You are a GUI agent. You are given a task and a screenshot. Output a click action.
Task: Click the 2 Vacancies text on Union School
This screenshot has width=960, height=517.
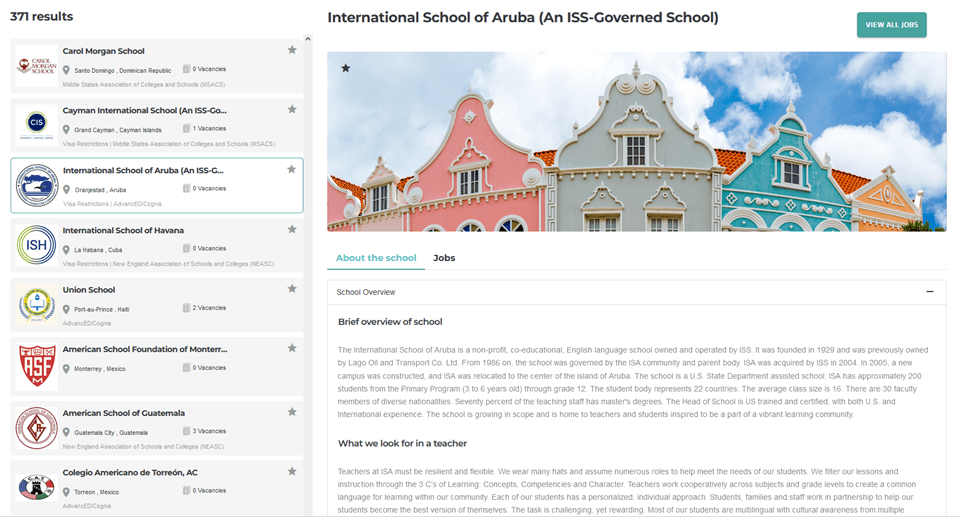pyautogui.click(x=209, y=308)
